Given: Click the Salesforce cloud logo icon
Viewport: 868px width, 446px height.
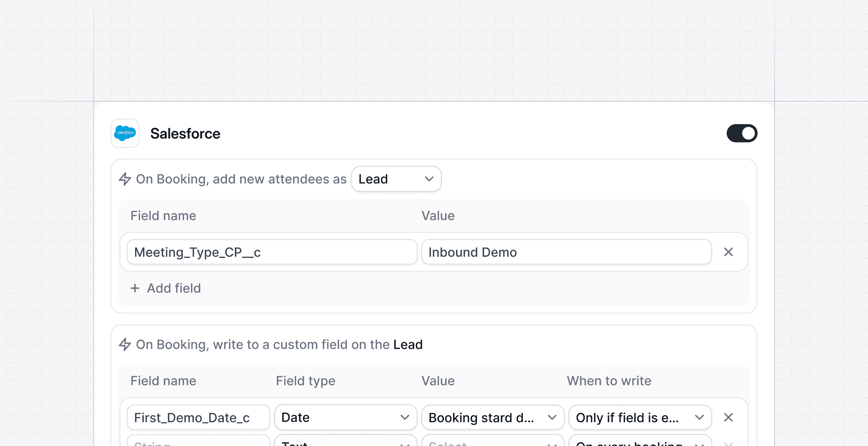Looking at the screenshot, I should 125,133.
